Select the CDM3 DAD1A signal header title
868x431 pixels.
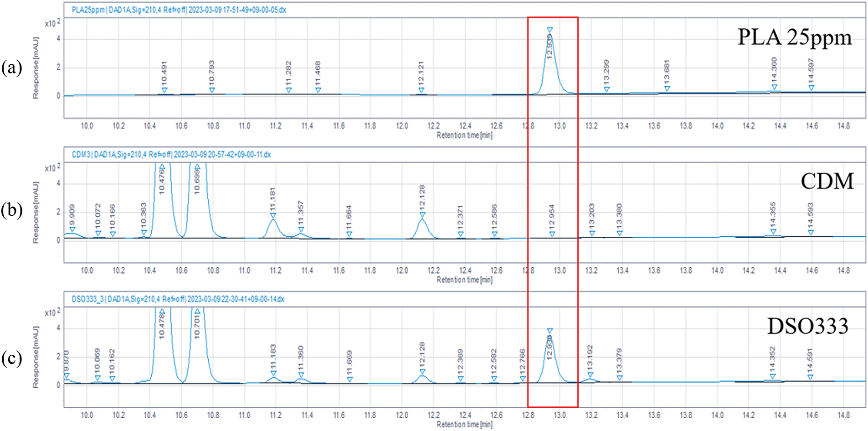pos(171,155)
